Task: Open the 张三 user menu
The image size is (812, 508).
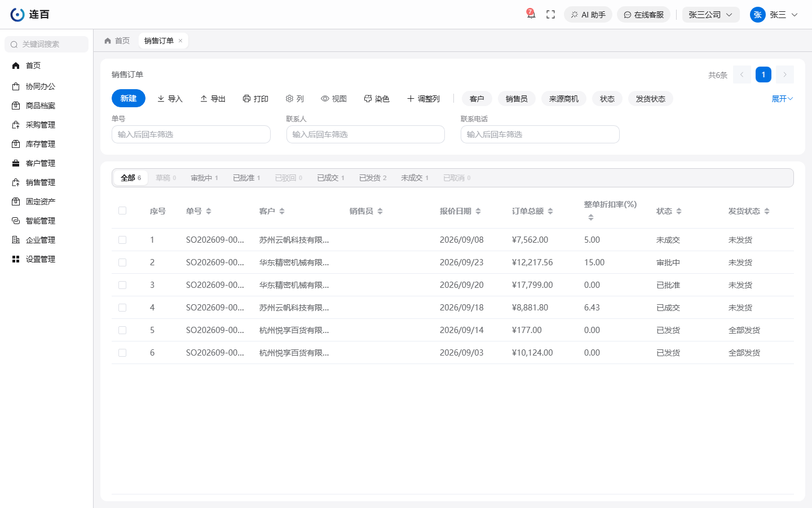Action: click(774, 15)
